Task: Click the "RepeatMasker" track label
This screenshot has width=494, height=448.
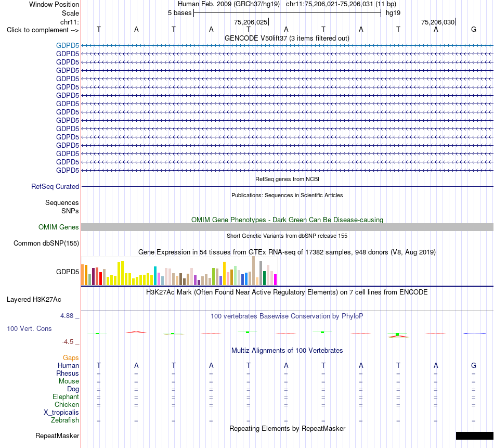Action: click(57, 436)
